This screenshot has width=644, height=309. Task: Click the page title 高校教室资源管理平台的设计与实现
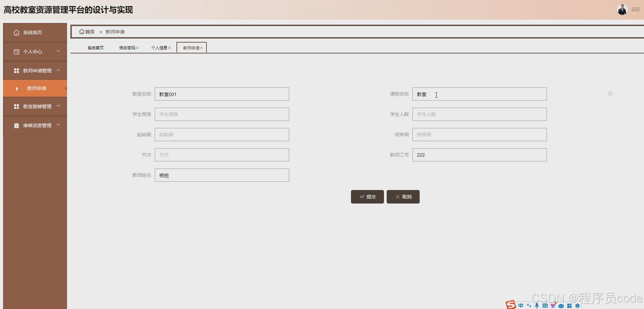click(x=68, y=10)
